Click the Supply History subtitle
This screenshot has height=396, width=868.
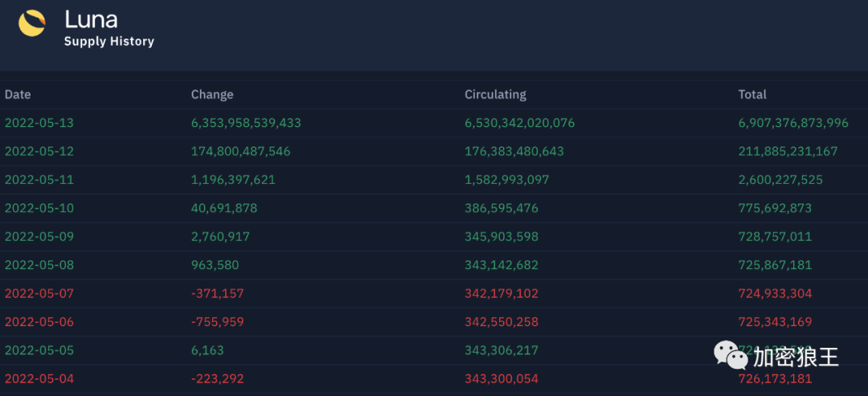tap(108, 41)
